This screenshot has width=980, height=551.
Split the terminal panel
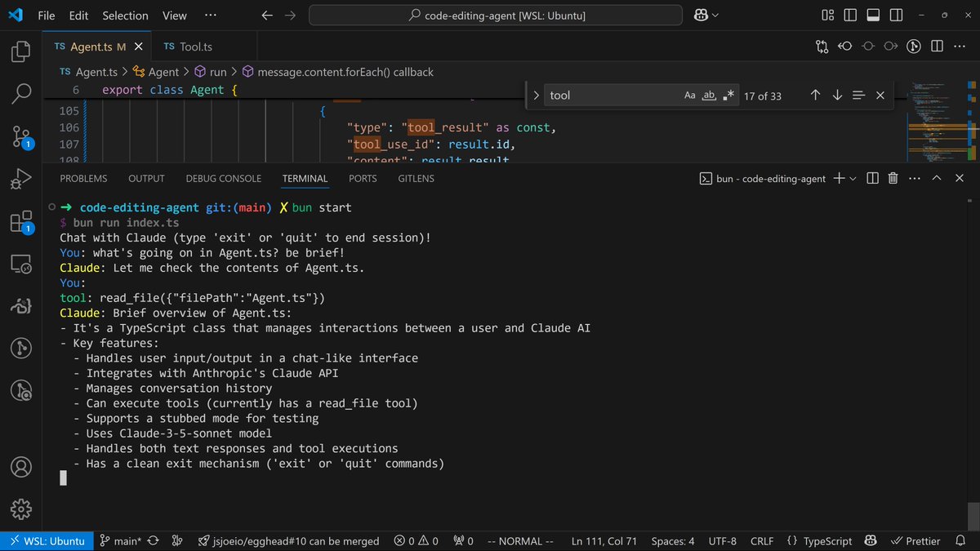point(872,178)
